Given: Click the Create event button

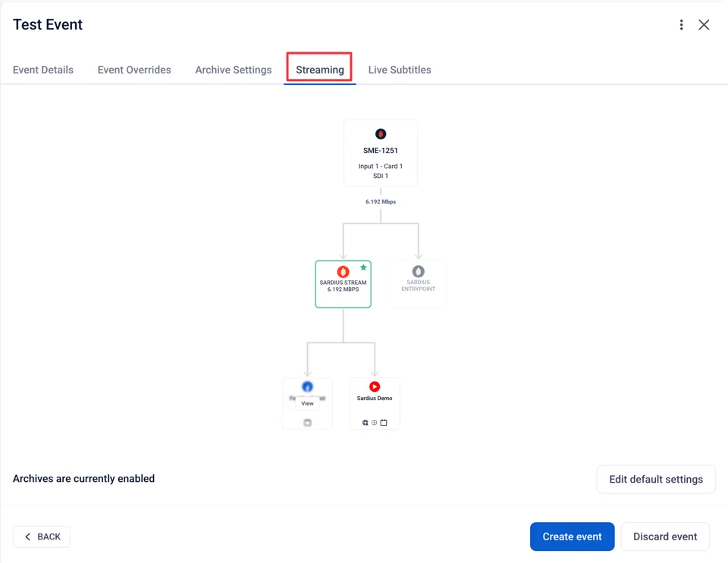Looking at the screenshot, I should (572, 536).
